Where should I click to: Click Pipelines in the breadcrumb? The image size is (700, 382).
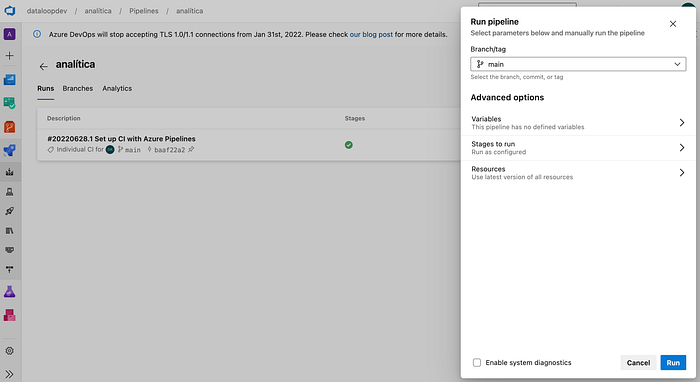(x=144, y=11)
